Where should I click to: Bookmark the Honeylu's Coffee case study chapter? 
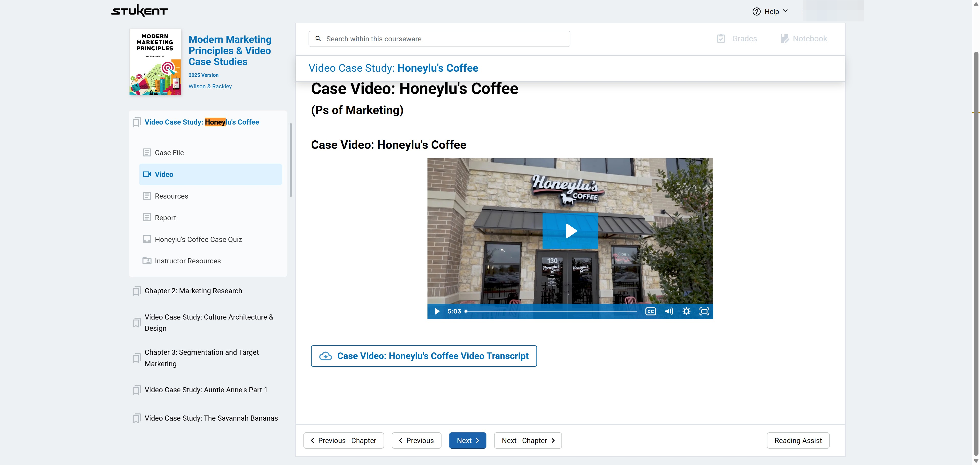coord(137,122)
